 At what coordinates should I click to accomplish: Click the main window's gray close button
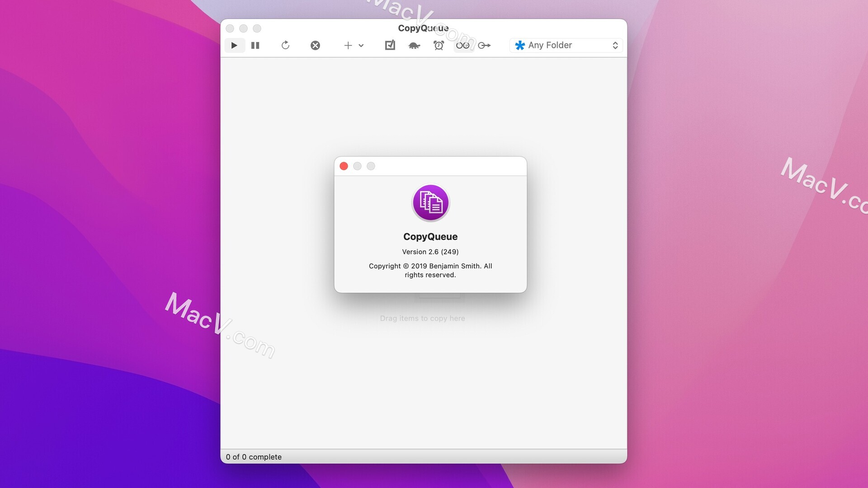pos(230,28)
